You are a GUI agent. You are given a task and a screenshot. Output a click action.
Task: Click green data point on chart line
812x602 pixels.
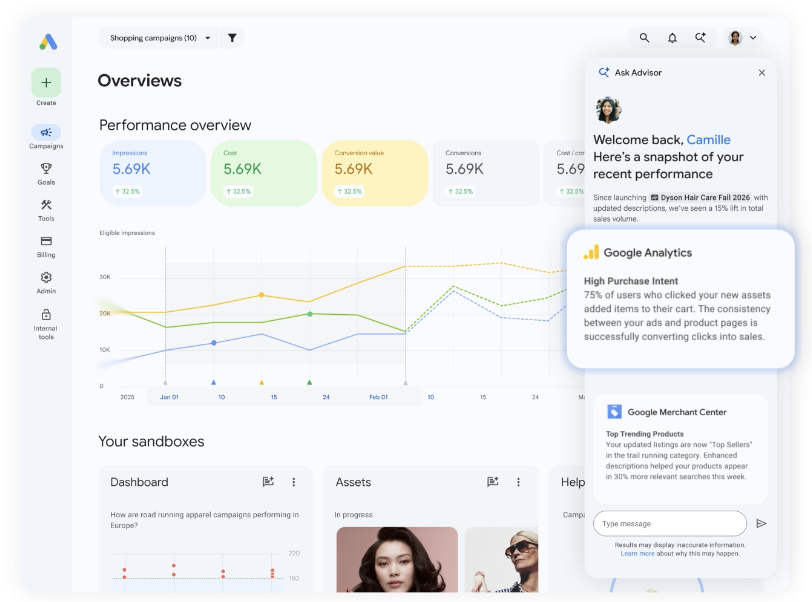pyautogui.click(x=310, y=314)
